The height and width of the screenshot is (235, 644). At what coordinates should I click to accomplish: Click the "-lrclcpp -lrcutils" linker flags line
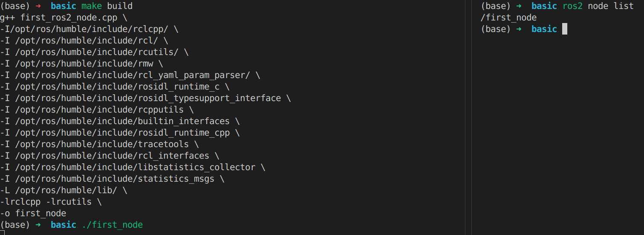[50, 202]
